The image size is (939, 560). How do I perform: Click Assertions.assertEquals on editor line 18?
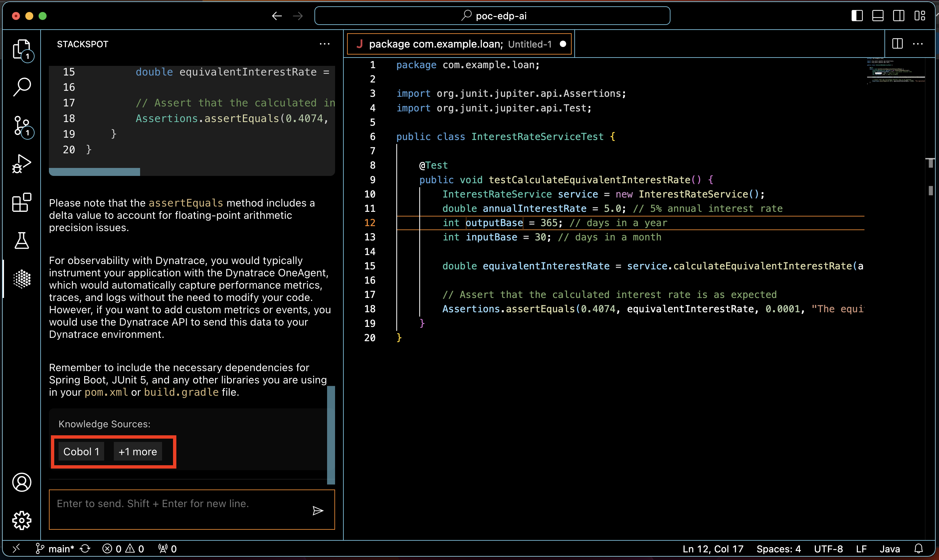pos(508,309)
